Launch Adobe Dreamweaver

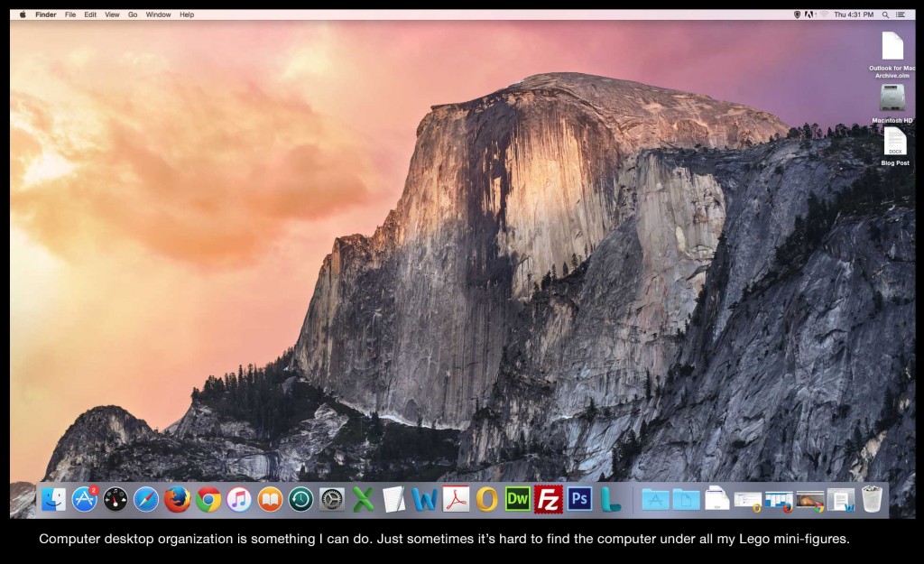click(x=517, y=497)
